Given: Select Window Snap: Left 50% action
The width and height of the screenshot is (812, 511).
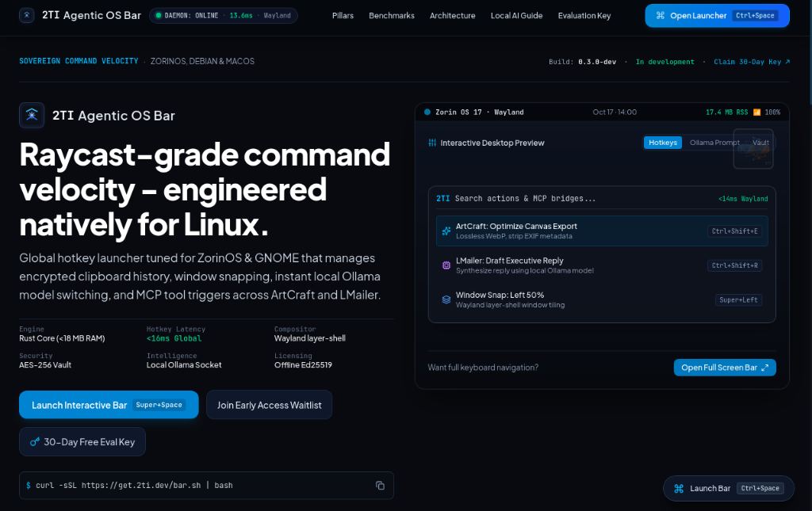Looking at the screenshot, I should pyautogui.click(x=602, y=299).
